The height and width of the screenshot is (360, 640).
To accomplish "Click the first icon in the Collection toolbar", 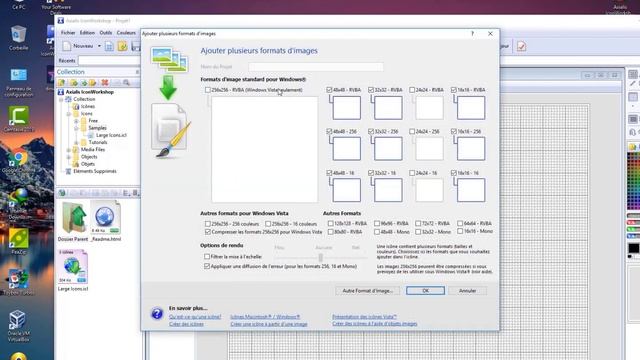I will pyautogui.click(x=61, y=82).
